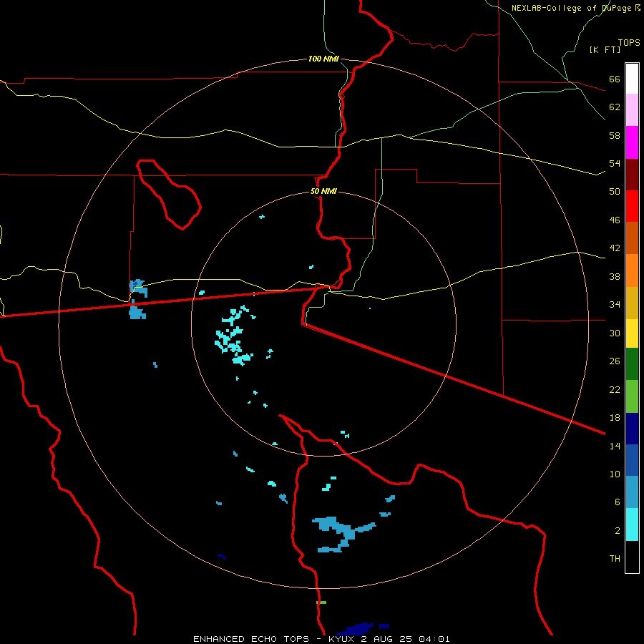The height and width of the screenshot is (644, 644).
Task: Click the '2 AUG 25' date stamp
Action: [x=388, y=639]
